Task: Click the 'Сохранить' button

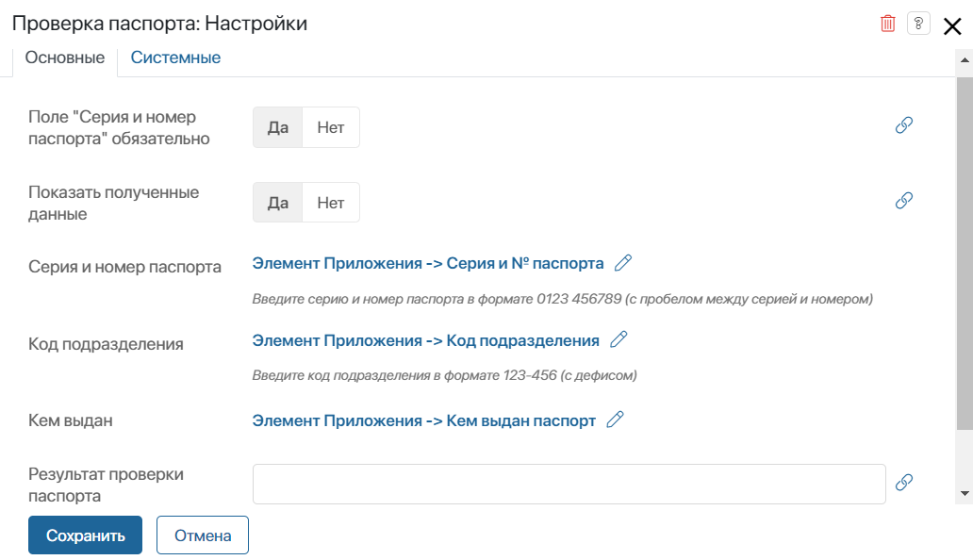Action: [x=85, y=535]
